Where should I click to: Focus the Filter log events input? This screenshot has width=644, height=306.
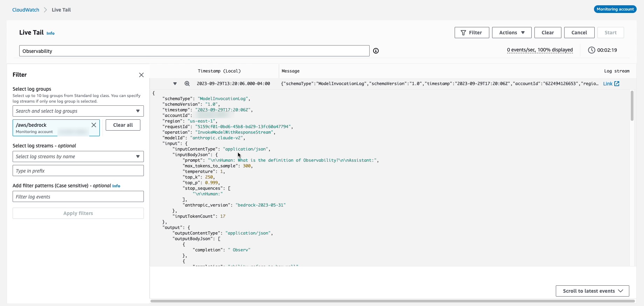(x=78, y=197)
